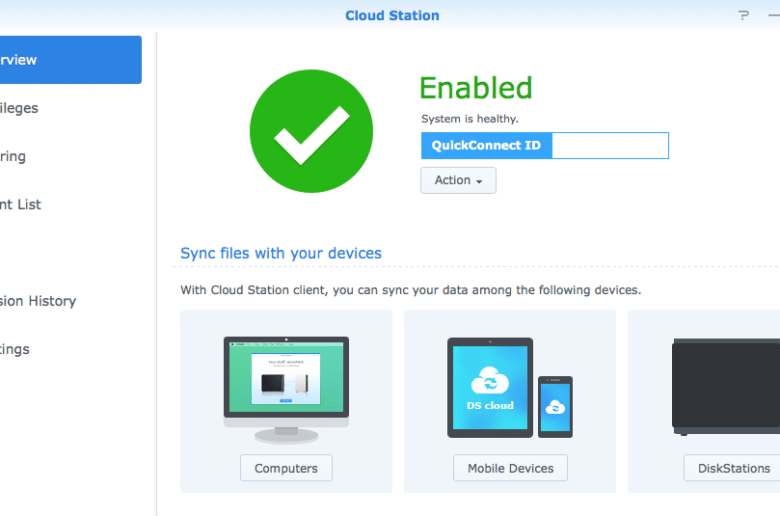Open the Version History sidebar tab
This screenshot has width=780, height=516.
[38, 301]
